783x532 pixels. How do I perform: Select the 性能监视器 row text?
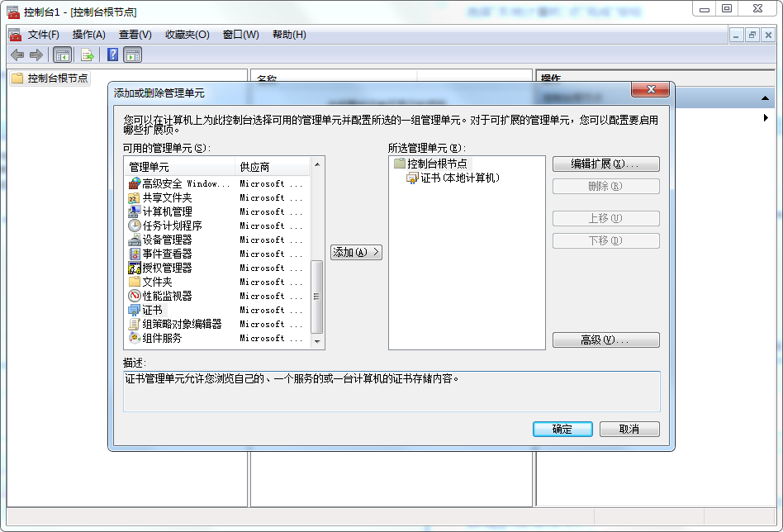(168, 296)
